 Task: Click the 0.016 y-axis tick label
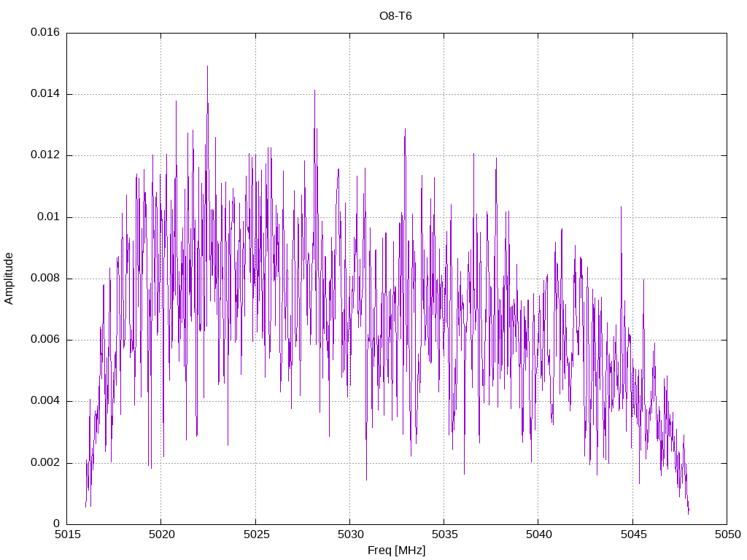click(45, 32)
